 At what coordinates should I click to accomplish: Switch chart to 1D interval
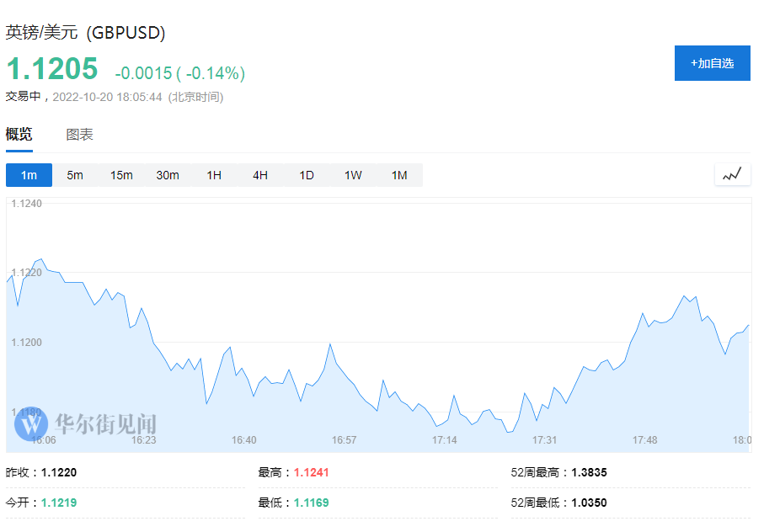point(307,175)
